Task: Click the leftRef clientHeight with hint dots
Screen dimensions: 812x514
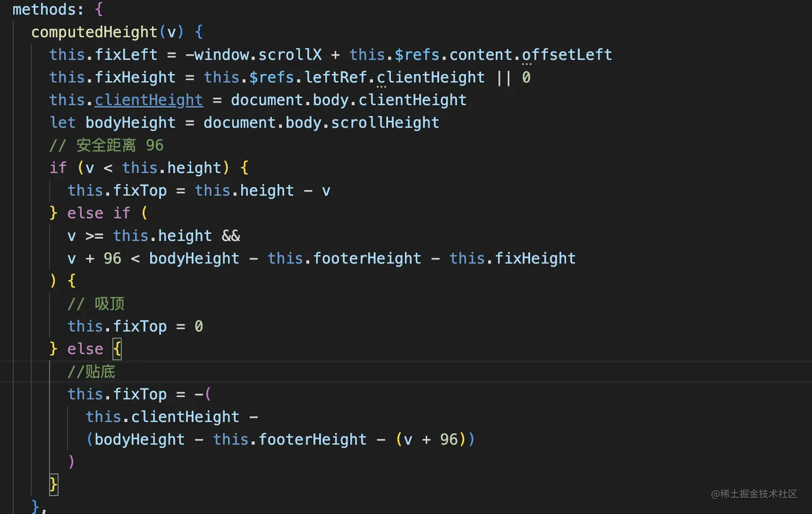Action: point(430,78)
